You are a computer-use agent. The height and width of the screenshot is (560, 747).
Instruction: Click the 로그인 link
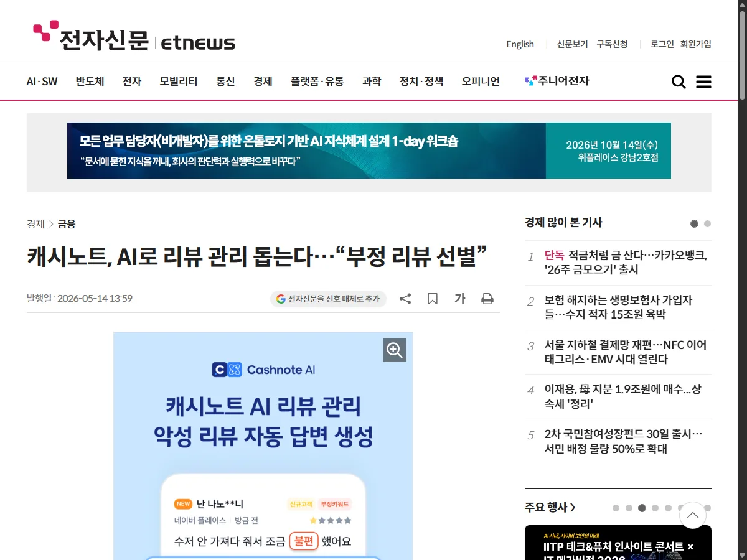click(x=662, y=44)
